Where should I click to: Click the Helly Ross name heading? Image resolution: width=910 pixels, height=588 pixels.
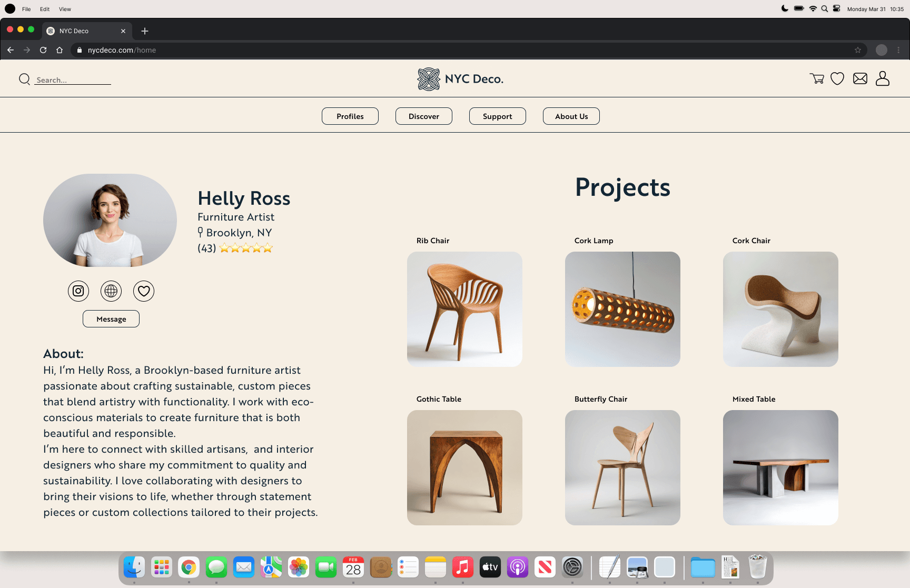click(244, 198)
